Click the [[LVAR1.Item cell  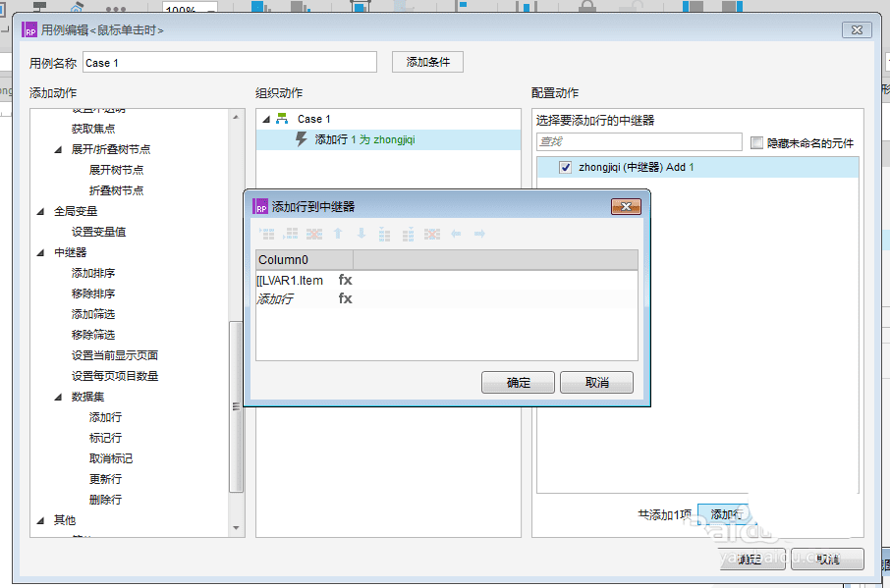tap(296, 280)
